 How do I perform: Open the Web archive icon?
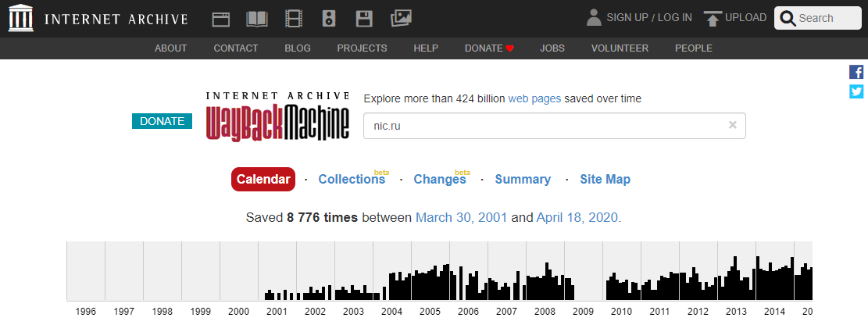click(221, 19)
